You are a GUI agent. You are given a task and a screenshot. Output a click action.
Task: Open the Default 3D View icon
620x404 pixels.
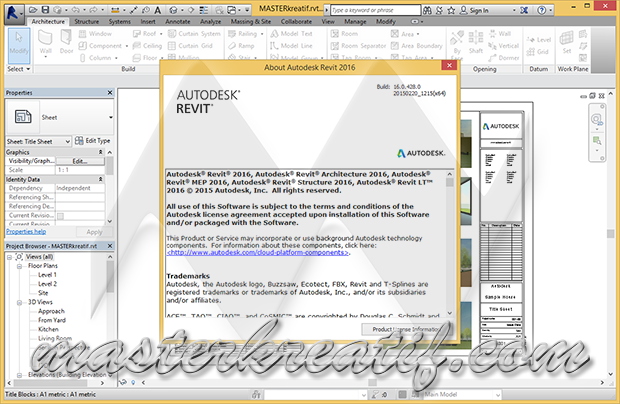(173, 10)
